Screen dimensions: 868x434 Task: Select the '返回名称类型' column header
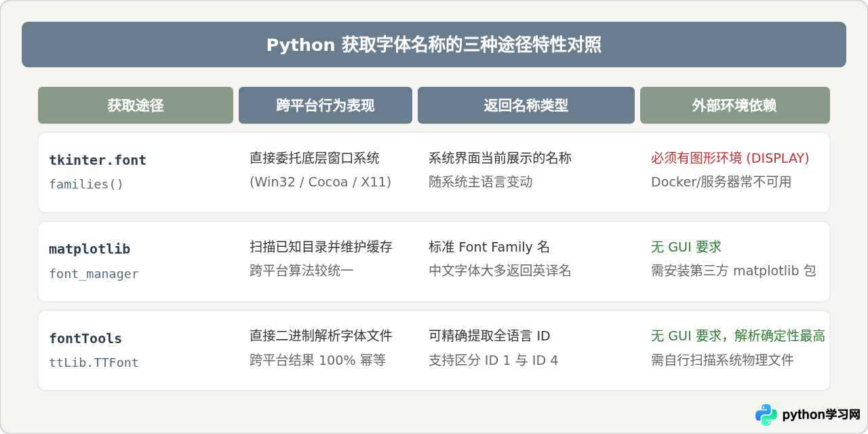[x=526, y=105]
